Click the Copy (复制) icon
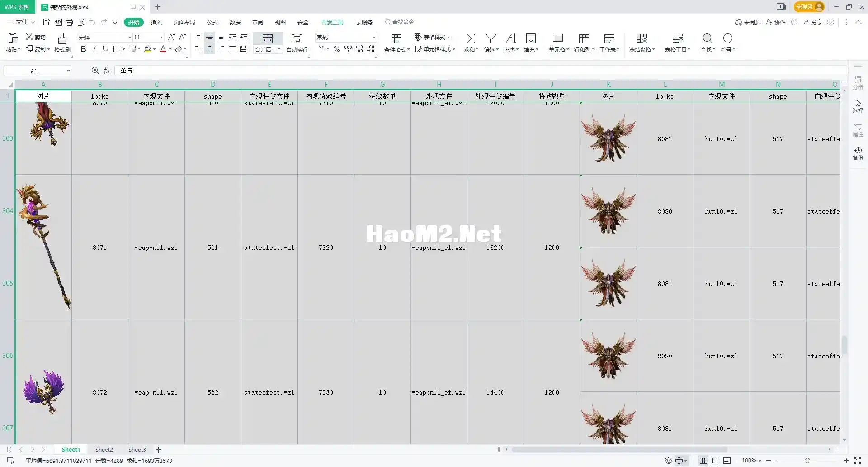 point(29,49)
